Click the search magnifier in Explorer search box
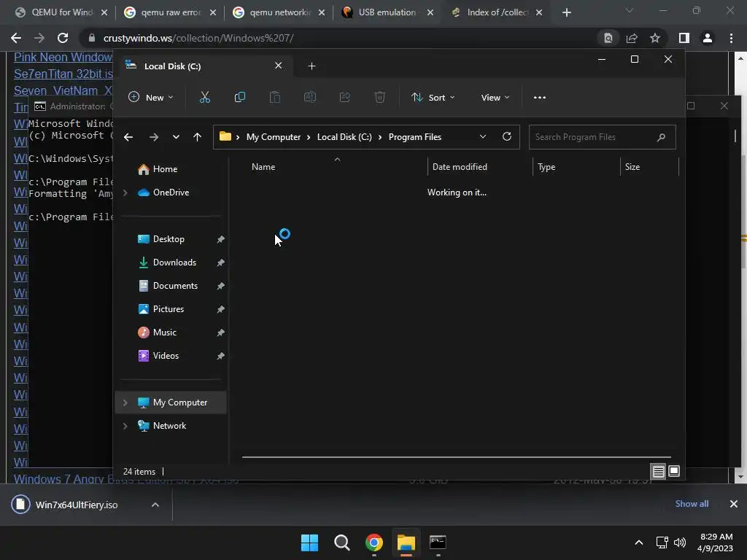 coord(661,137)
